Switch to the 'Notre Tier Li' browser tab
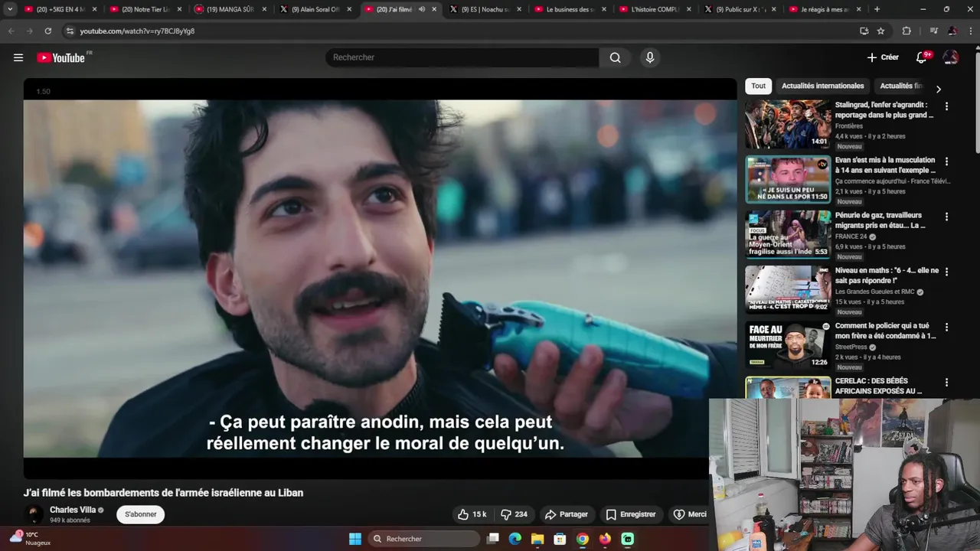This screenshot has width=980, height=551. [x=145, y=9]
